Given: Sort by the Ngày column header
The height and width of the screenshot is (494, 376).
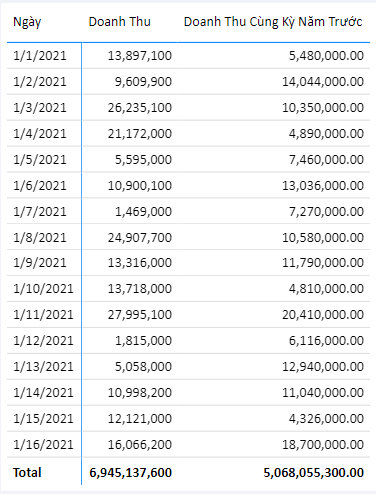Looking at the screenshot, I should (27, 22).
